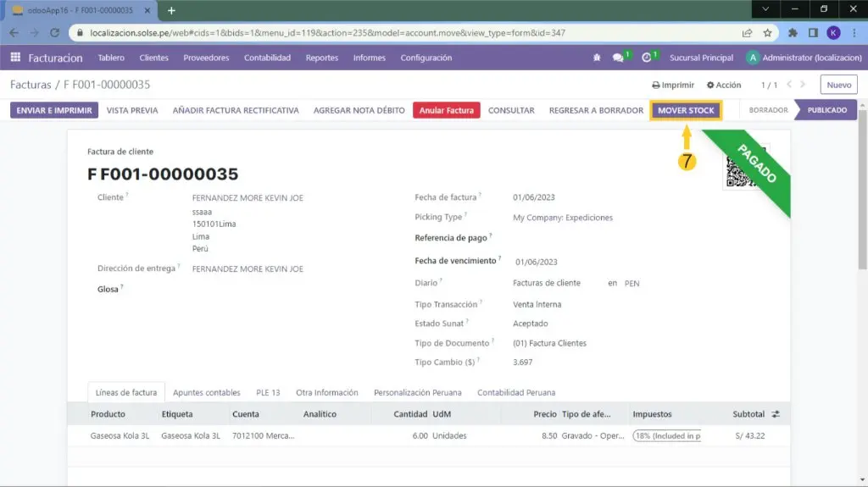868x487 pixels.
Task: Bookmark this page with the star icon
Action: (x=767, y=33)
